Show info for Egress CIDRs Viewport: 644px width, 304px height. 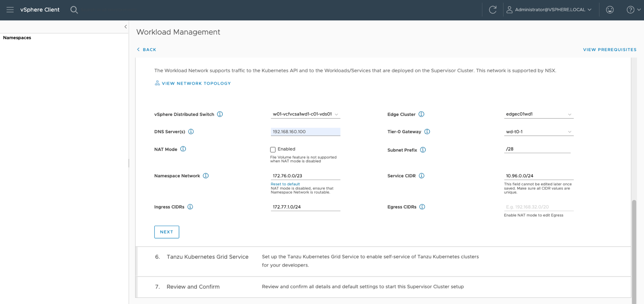[x=422, y=207]
